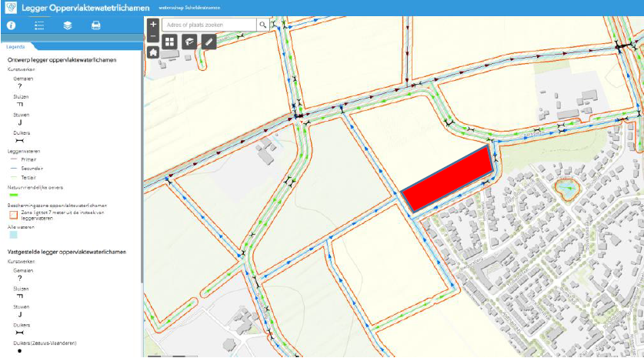
Task: Click the Primair legend entry
Action: tap(28, 159)
